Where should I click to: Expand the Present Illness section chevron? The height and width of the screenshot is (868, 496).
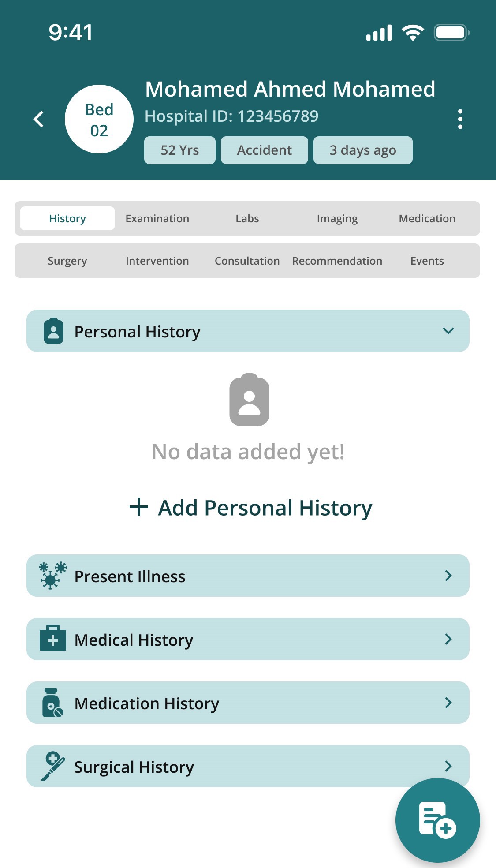click(x=449, y=575)
